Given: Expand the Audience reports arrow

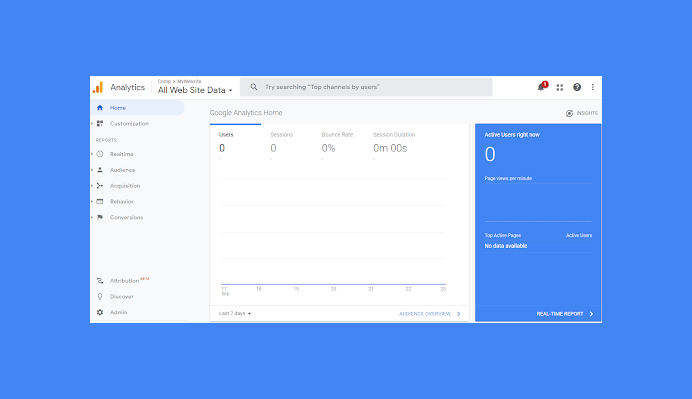Looking at the screenshot, I should [92, 170].
